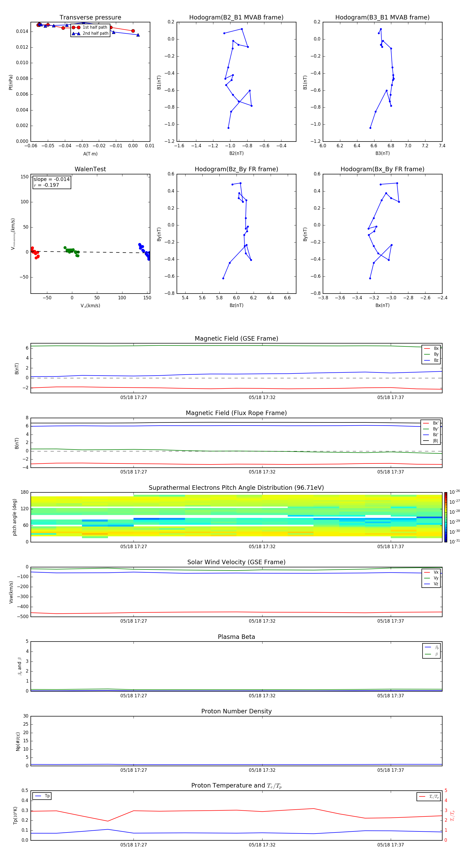Select the "βp" entry in Plasma Beta legend
Image resolution: width=473 pixels, height=868 pixels.
pyautogui.click(x=431, y=647)
